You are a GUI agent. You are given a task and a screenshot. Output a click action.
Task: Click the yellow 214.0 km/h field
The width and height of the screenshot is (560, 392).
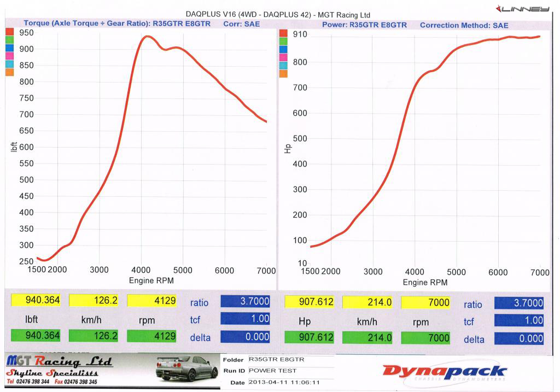pos(367,302)
